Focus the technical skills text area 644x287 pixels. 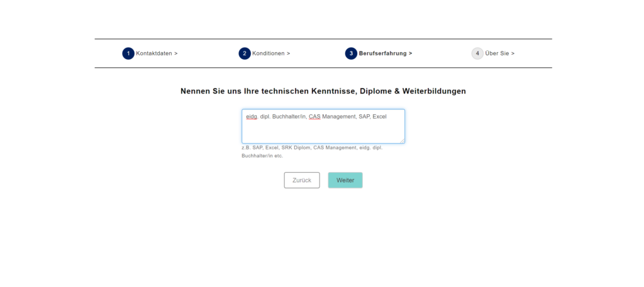tap(323, 126)
